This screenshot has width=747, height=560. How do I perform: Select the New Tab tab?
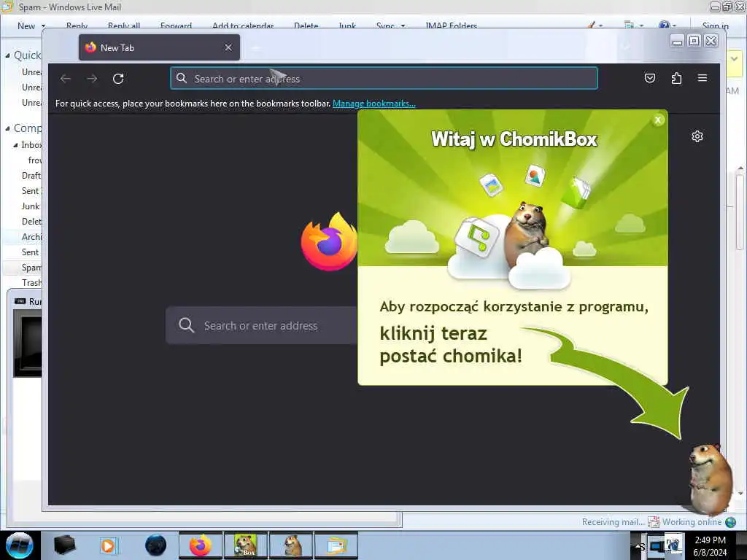[159, 47]
